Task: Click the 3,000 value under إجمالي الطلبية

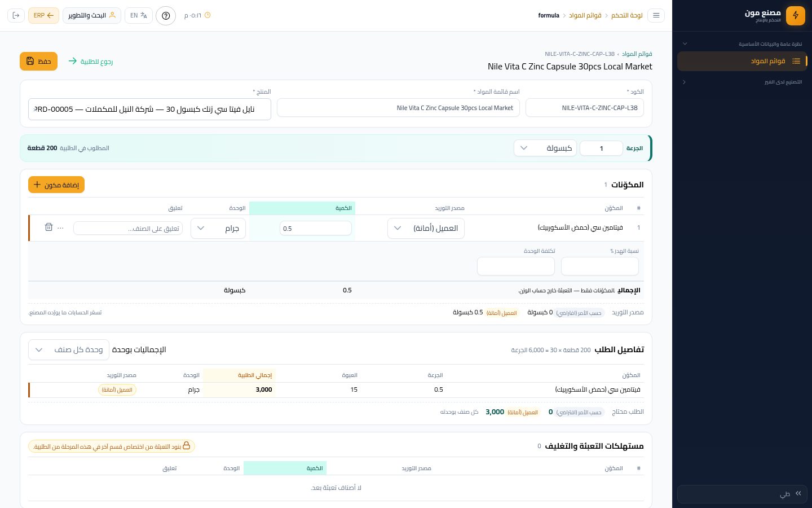Action: tap(264, 389)
